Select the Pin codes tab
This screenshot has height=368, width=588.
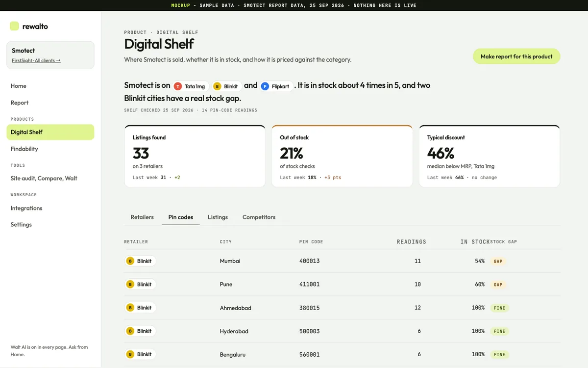tap(181, 217)
